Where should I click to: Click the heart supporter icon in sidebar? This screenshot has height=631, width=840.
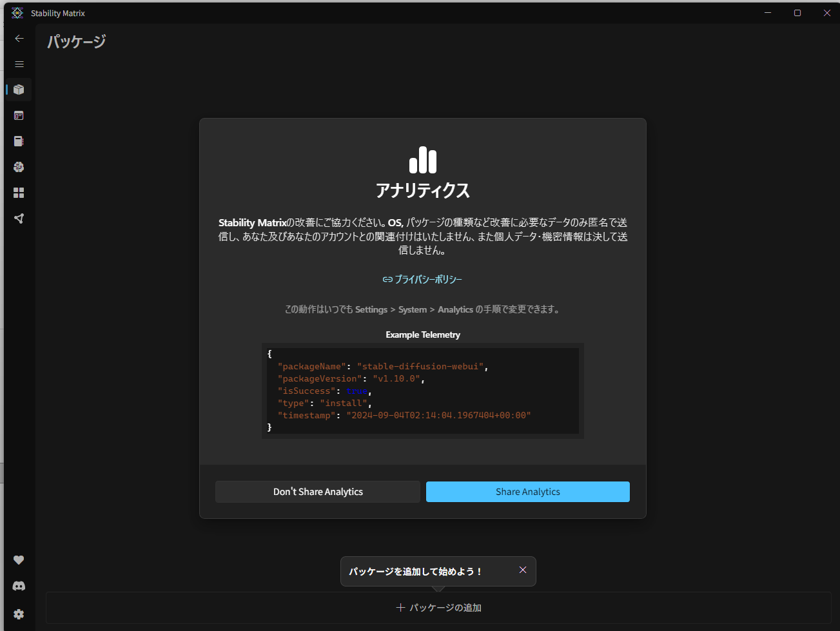coord(19,560)
